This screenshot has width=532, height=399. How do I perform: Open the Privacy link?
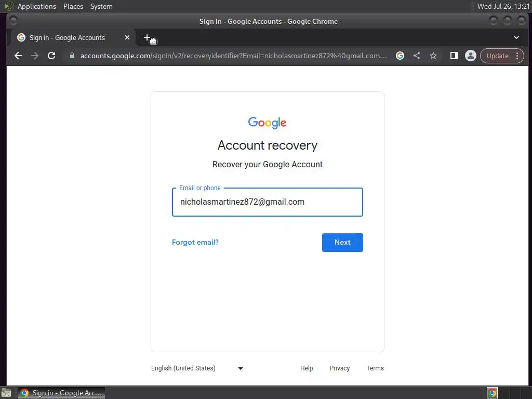(x=340, y=368)
